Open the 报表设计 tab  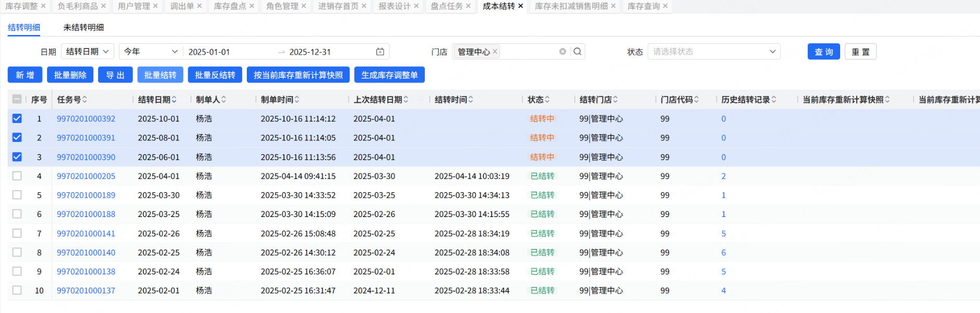[394, 6]
